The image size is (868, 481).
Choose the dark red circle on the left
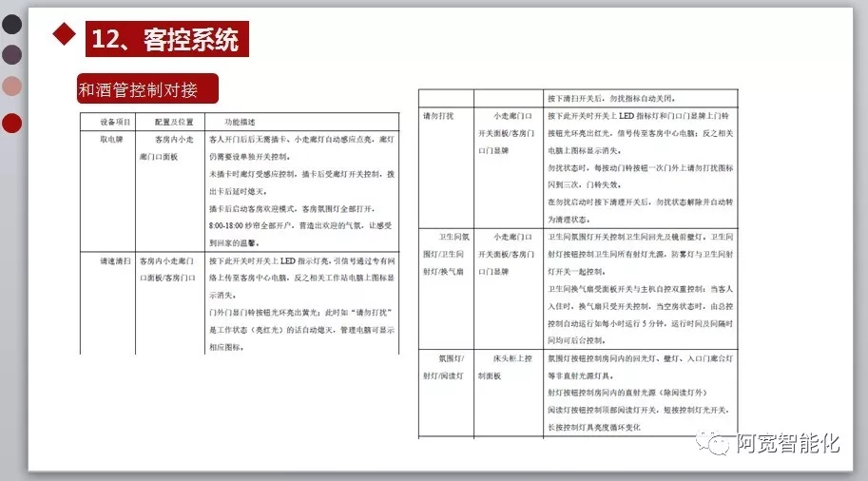point(11,123)
